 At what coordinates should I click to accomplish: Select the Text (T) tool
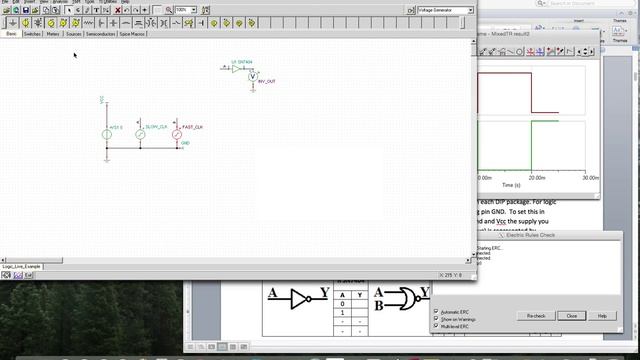[x=96, y=10]
